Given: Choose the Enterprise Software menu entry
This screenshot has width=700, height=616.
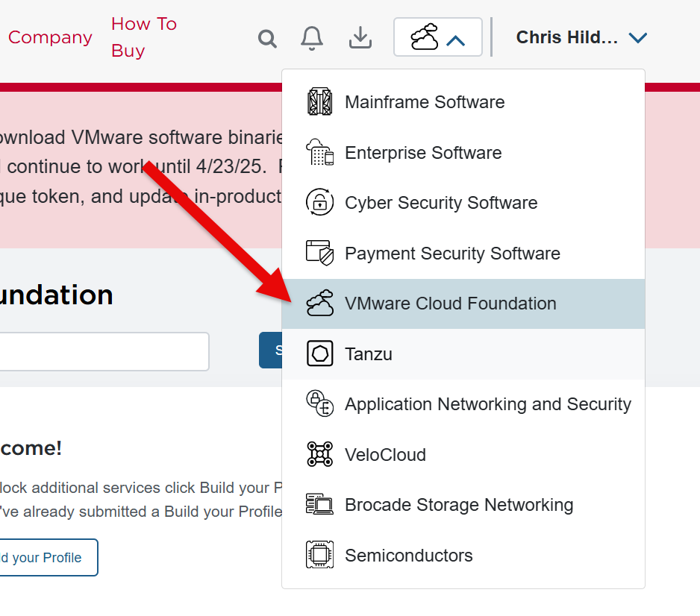Looking at the screenshot, I should point(422,153).
